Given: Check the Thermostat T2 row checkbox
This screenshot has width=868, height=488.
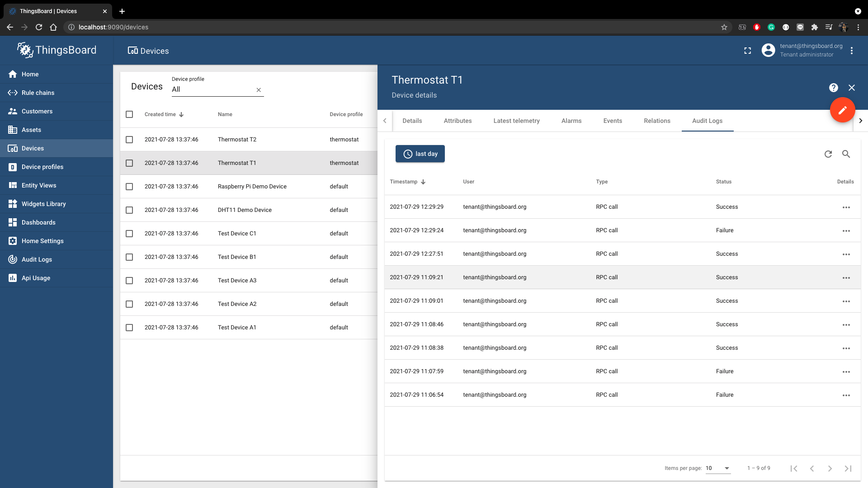Looking at the screenshot, I should coord(129,140).
